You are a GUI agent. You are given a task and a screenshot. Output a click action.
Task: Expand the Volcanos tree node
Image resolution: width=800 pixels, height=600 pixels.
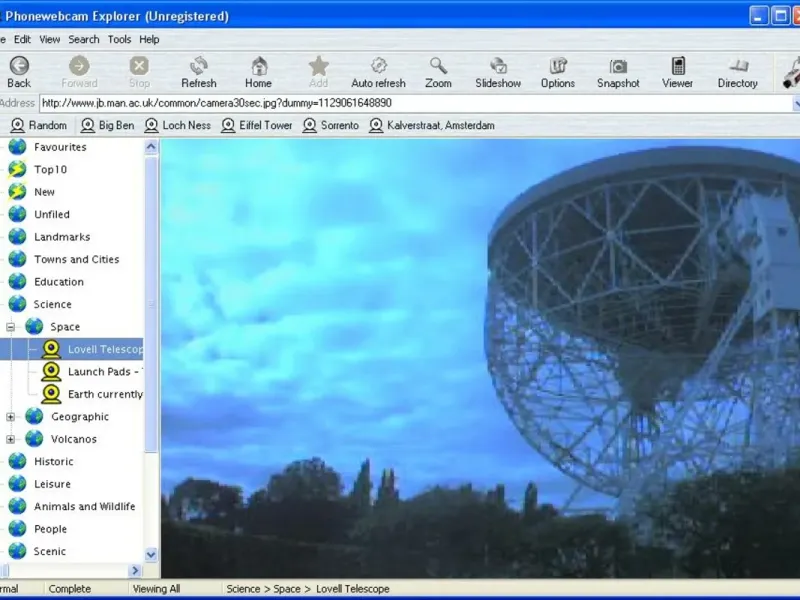pos(11,439)
